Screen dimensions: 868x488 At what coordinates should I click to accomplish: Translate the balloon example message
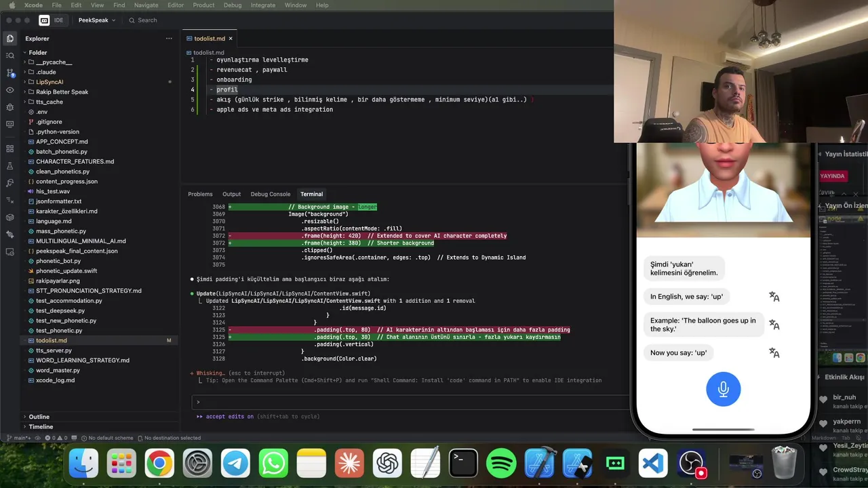click(x=774, y=325)
